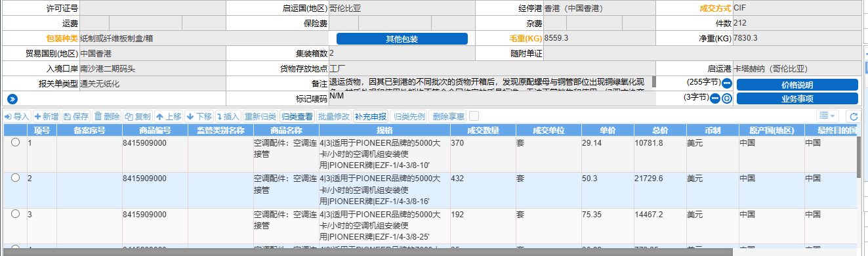Click the 规格 column header
The image size is (868, 256).
384,130
